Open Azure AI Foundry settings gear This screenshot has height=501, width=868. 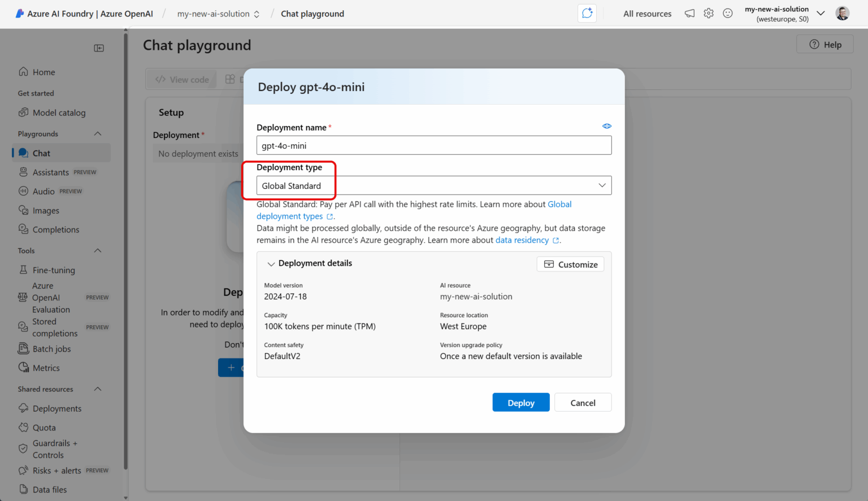(708, 13)
